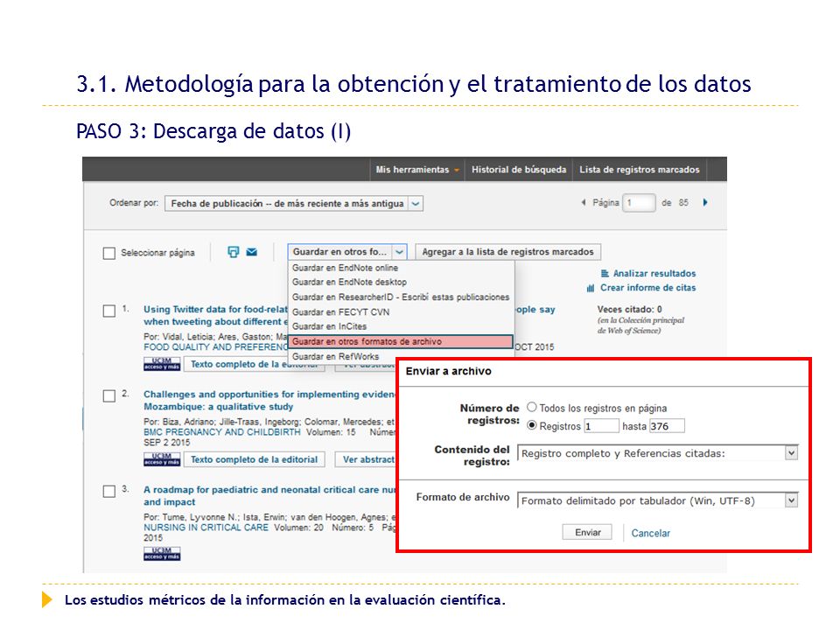Click journal 'FOOD QUALITY AND PREFERENC'
The image size is (840, 630).
[215, 346]
